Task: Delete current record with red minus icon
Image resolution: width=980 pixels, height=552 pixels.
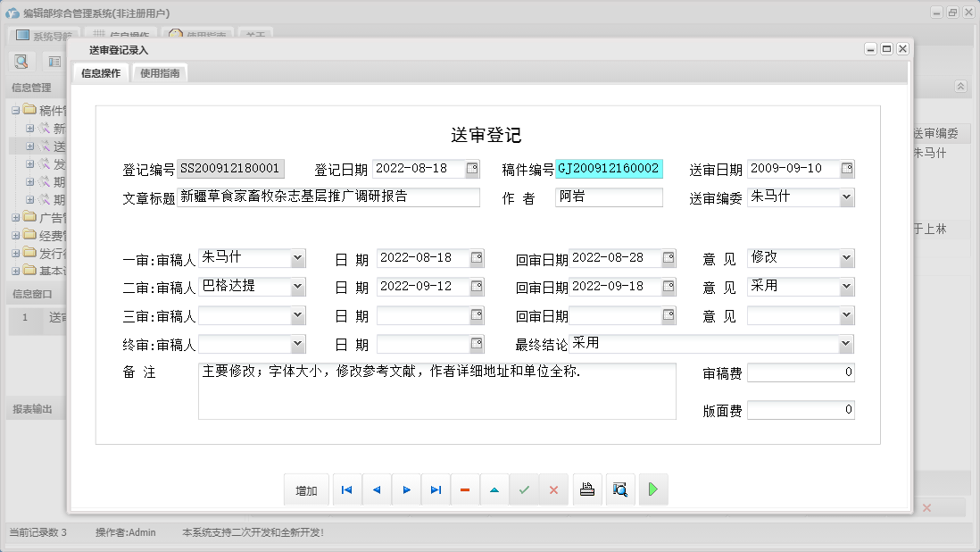Action: pyautogui.click(x=465, y=489)
